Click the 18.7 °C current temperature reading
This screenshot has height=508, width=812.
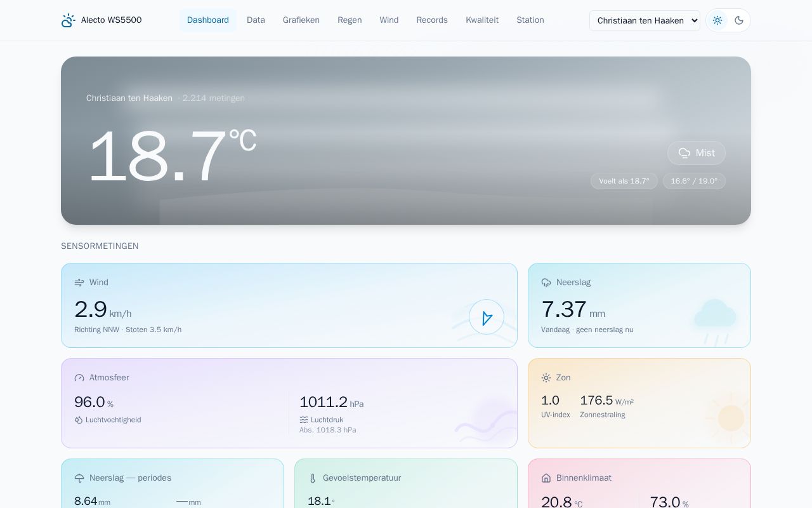[x=171, y=156]
